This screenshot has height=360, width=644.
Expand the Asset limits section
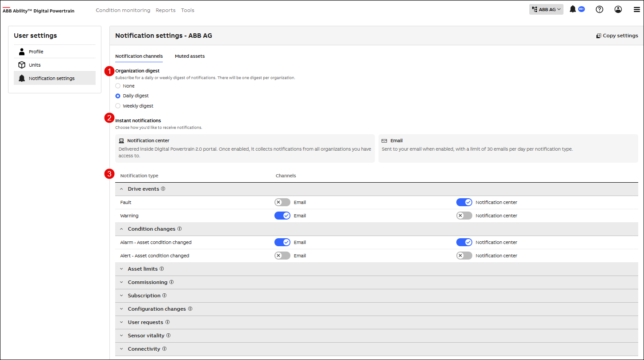click(x=142, y=269)
